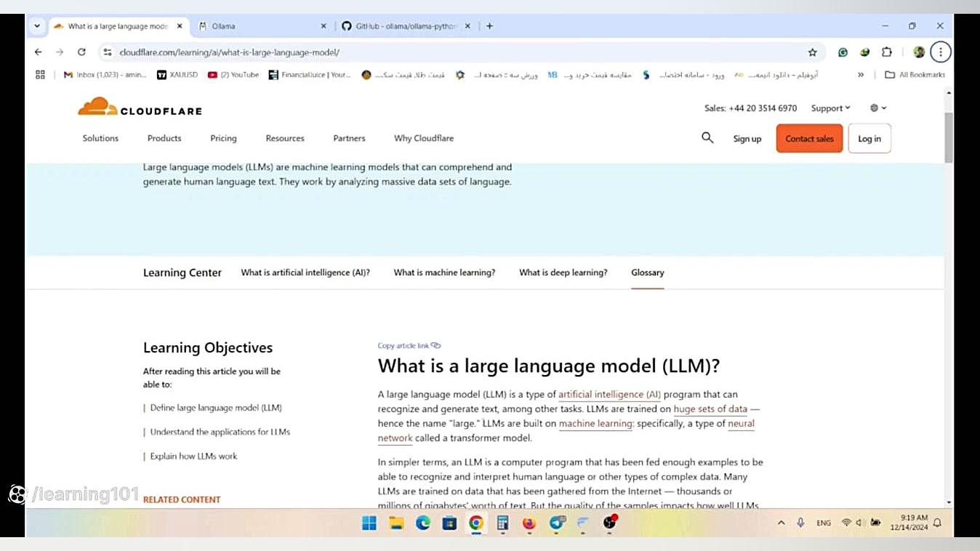The image size is (980, 551).
Task: Open the site search magnifier icon
Action: tap(707, 137)
